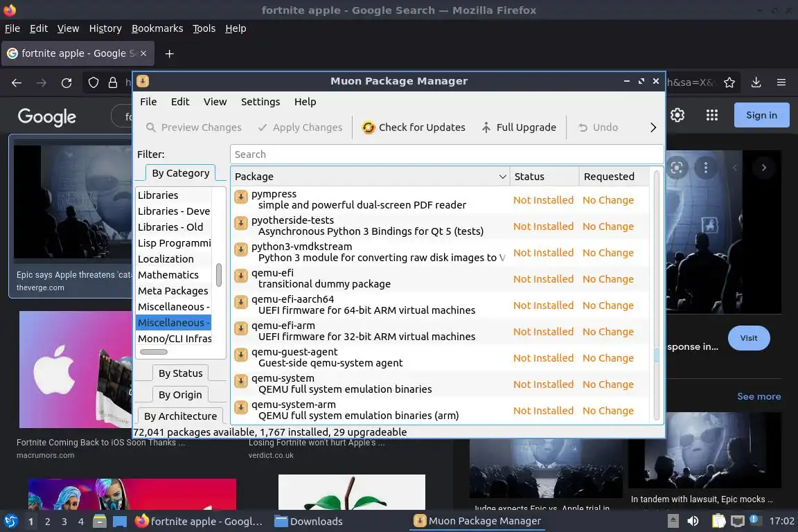
Task: Open the taskbar start menu icon
Action: click(10, 522)
